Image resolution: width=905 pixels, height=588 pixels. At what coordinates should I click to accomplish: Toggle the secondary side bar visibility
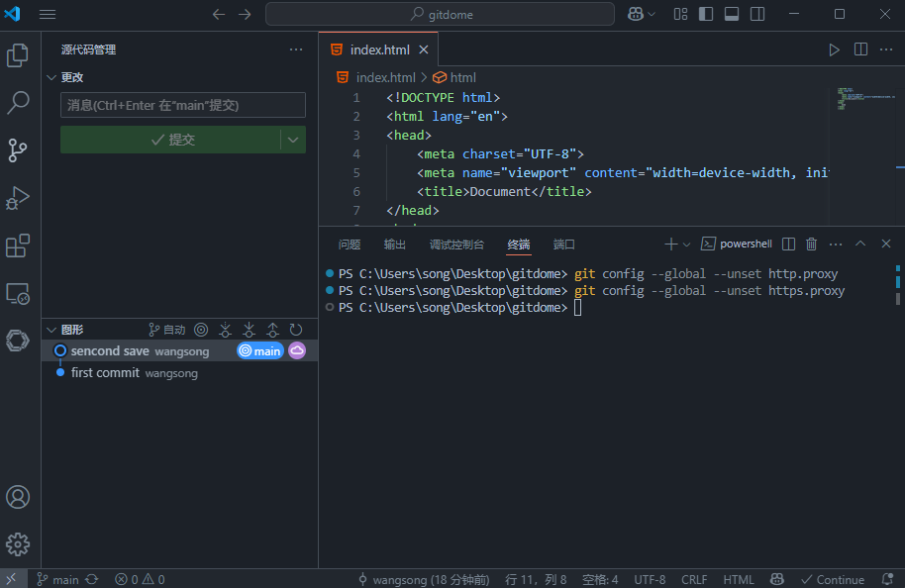pyautogui.click(x=757, y=14)
